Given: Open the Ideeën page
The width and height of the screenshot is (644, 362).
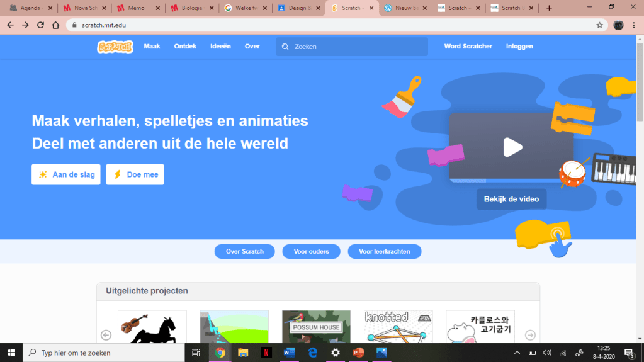Looking at the screenshot, I should pos(220,47).
